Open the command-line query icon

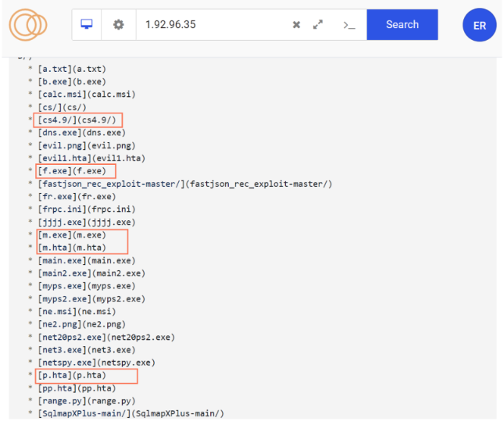[349, 25]
